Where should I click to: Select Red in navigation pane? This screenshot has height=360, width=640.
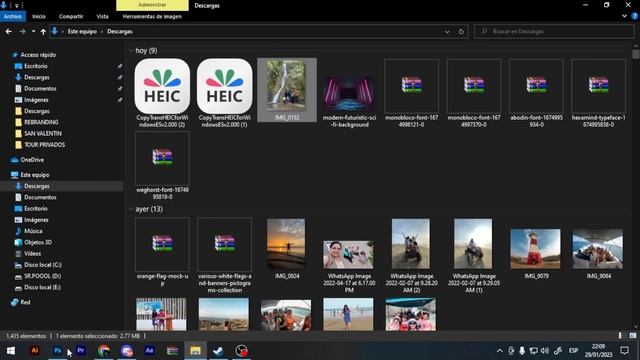(x=25, y=302)
